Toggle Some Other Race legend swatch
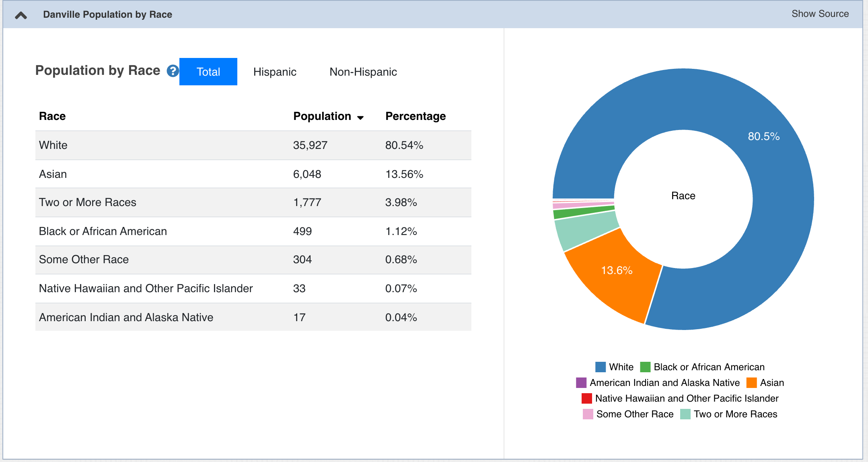Image resolution: width=868 pixels, height=462 pixels. [x=588, y=414]
